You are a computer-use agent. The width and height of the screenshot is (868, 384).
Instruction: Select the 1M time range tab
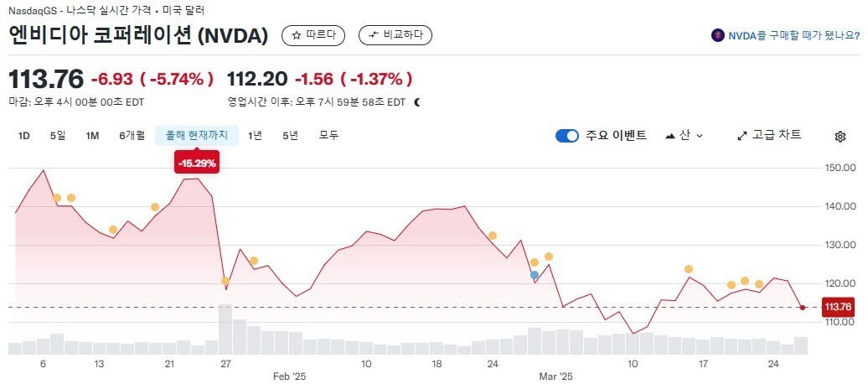point(92,136)
